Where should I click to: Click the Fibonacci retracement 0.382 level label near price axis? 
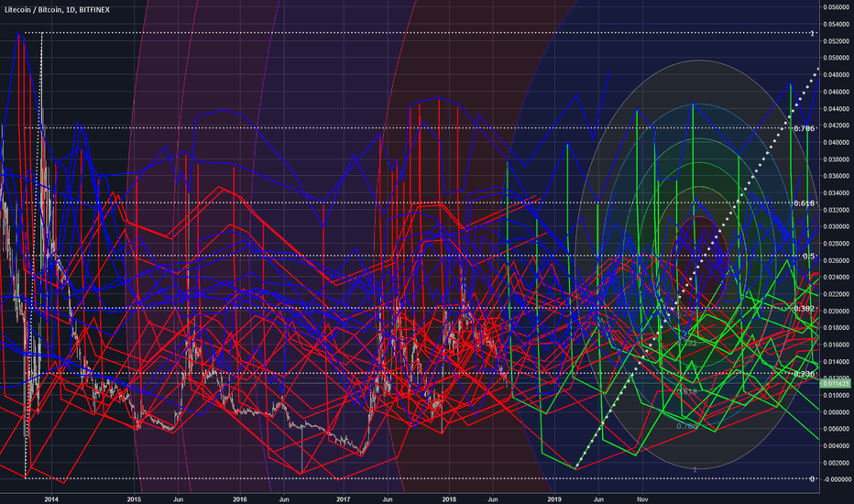pos(804,309)
